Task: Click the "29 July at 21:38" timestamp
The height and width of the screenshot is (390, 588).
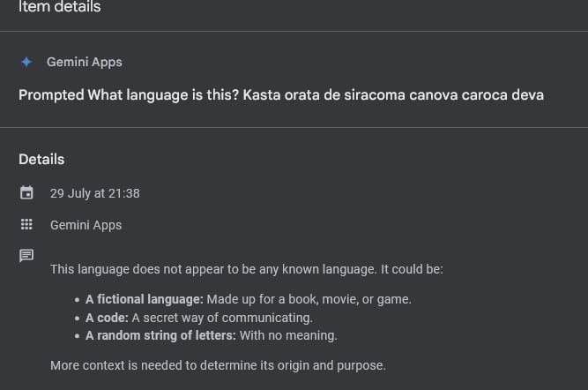Action: pos(95,193)
